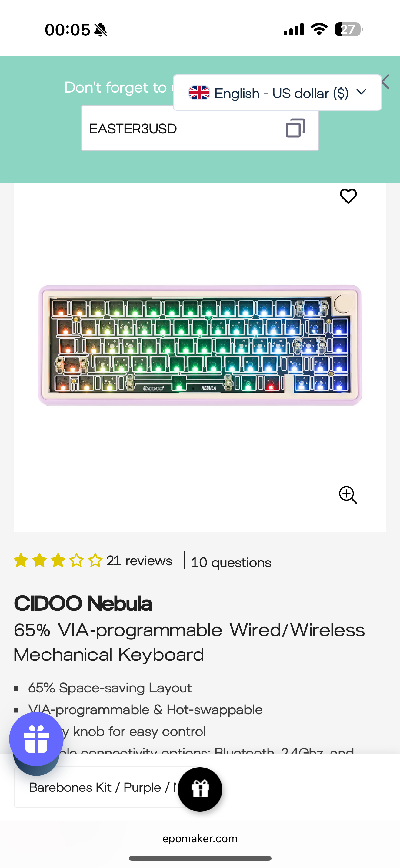Screen dimensions: 400x868
Task: Tap the star rating row
Action: [x=58, y=561]
